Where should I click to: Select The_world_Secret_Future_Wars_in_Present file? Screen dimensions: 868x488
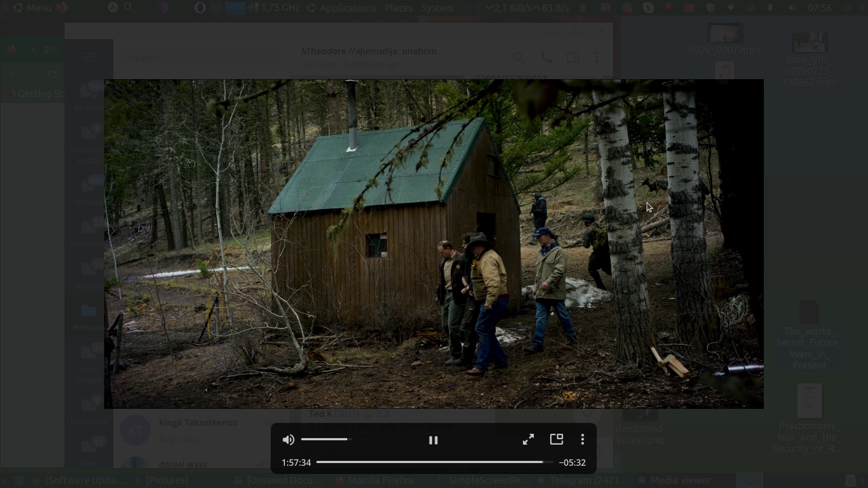[809, 335]
